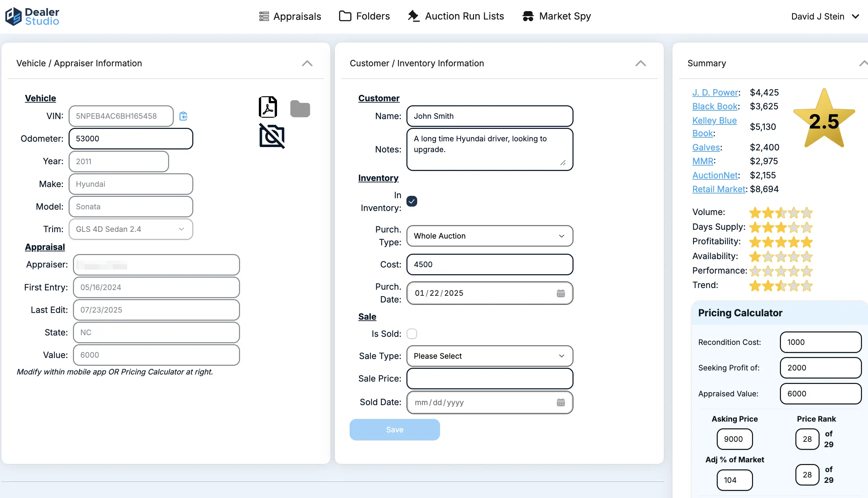Open the Galves link

[706, 147]
